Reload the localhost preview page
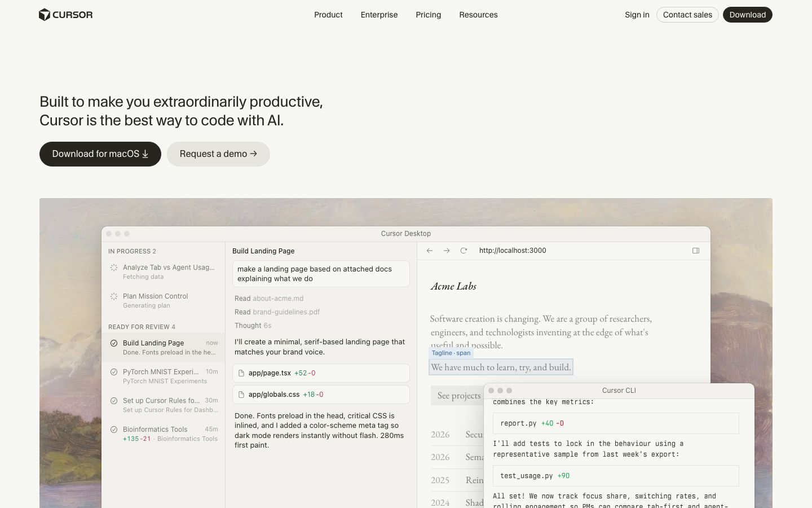Screen dimensions: 812x508 pyautogui.click(x=464, y=251)
